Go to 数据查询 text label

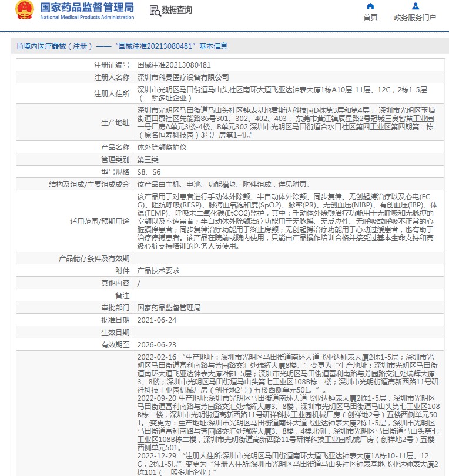coord(177,11)
